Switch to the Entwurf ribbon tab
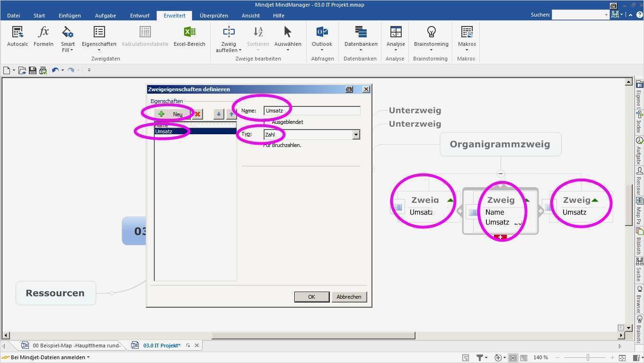This screenshot has height=363, width=644. point(140,16)
